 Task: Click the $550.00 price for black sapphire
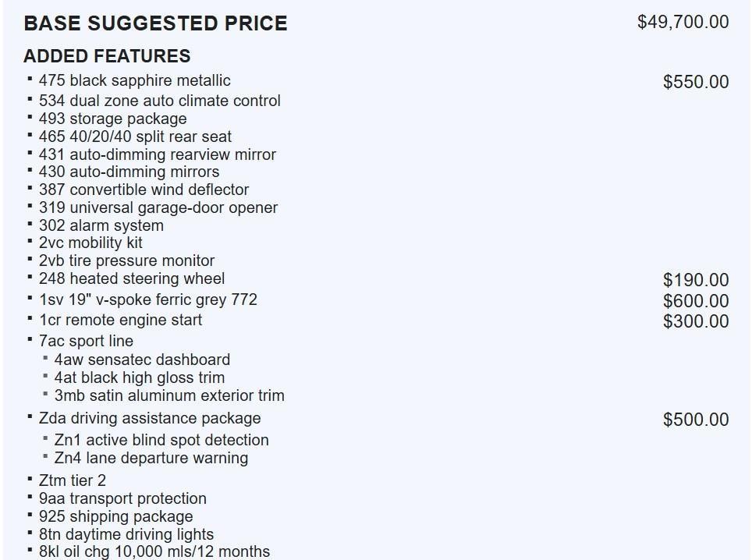click(x=695, y=82)
